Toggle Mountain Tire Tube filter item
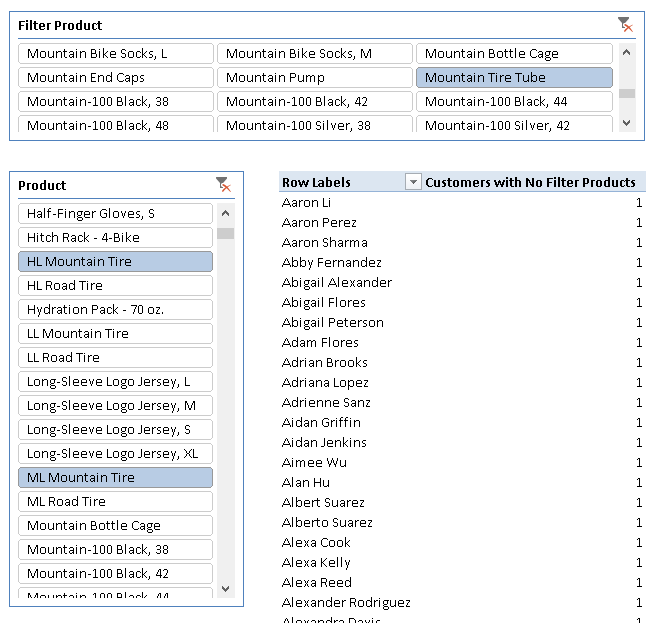This screenshot has height=623, width=656. 514,77
